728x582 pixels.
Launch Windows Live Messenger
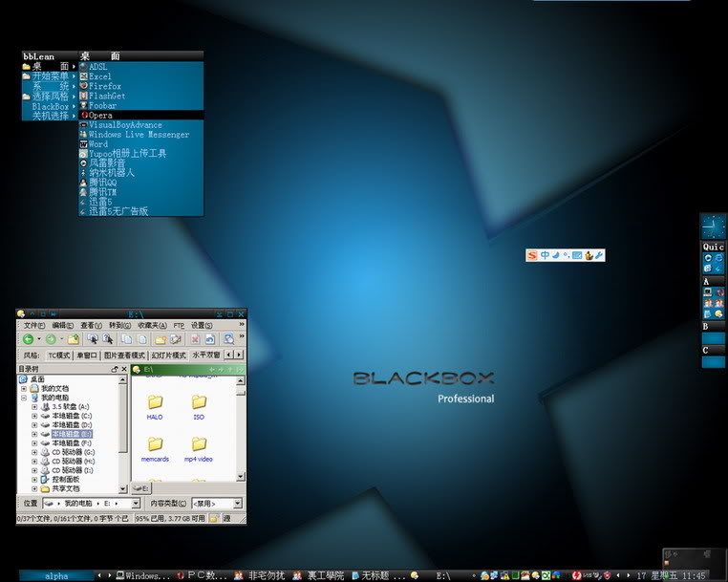[x=141, y=135]
